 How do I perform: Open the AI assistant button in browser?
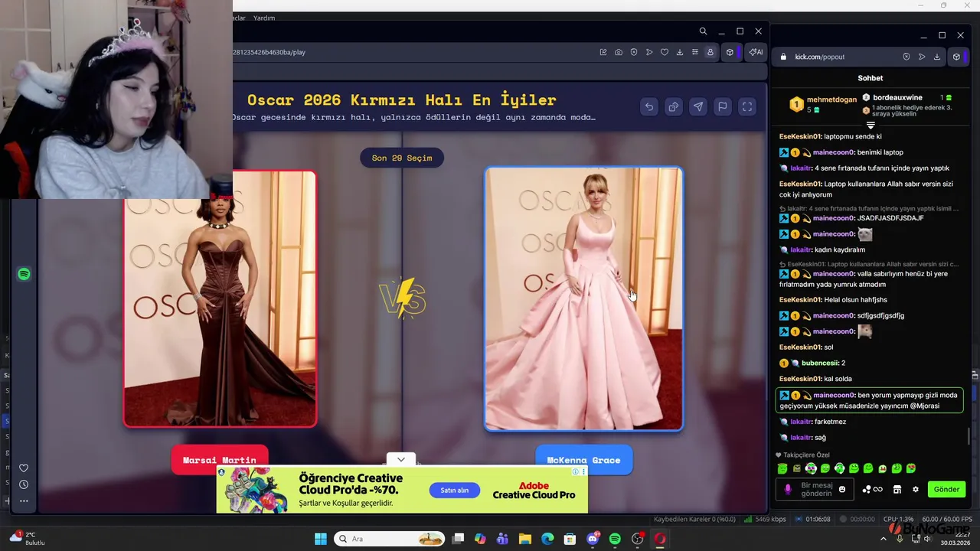[756, 52]
